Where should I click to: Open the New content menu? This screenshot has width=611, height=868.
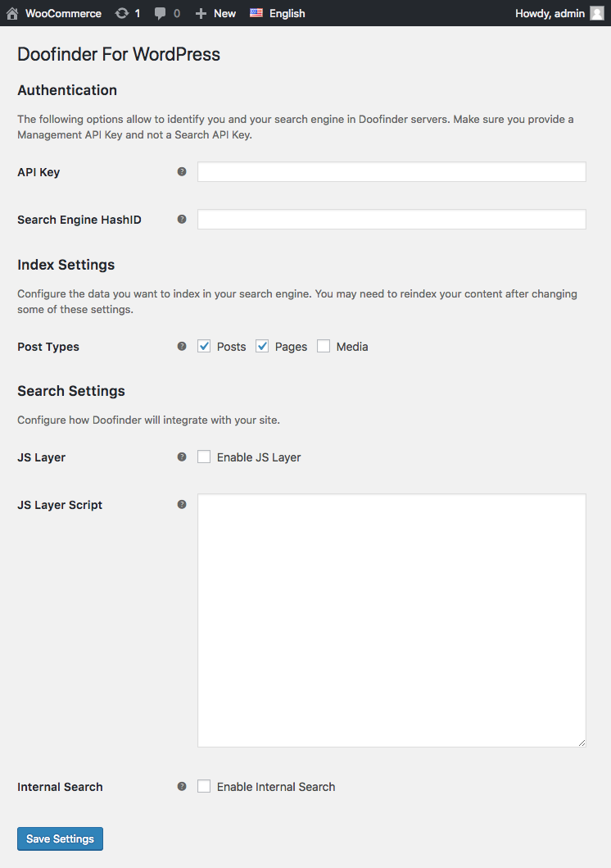click(x=215, y=13)
